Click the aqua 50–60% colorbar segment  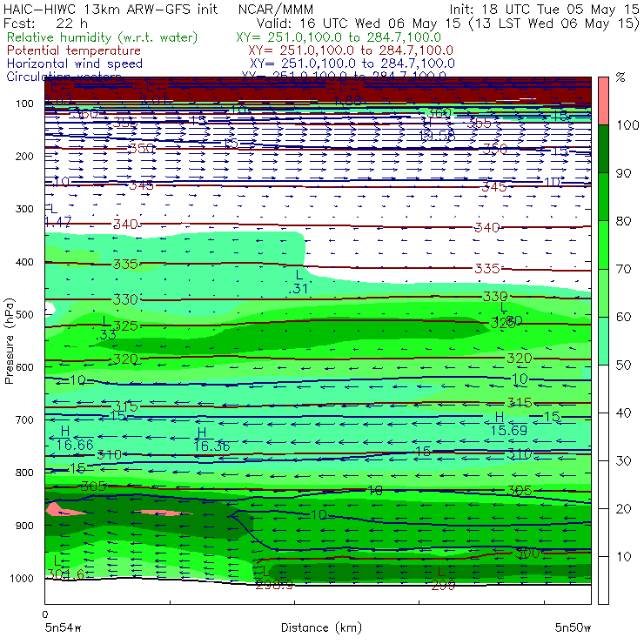coord(603,341)
